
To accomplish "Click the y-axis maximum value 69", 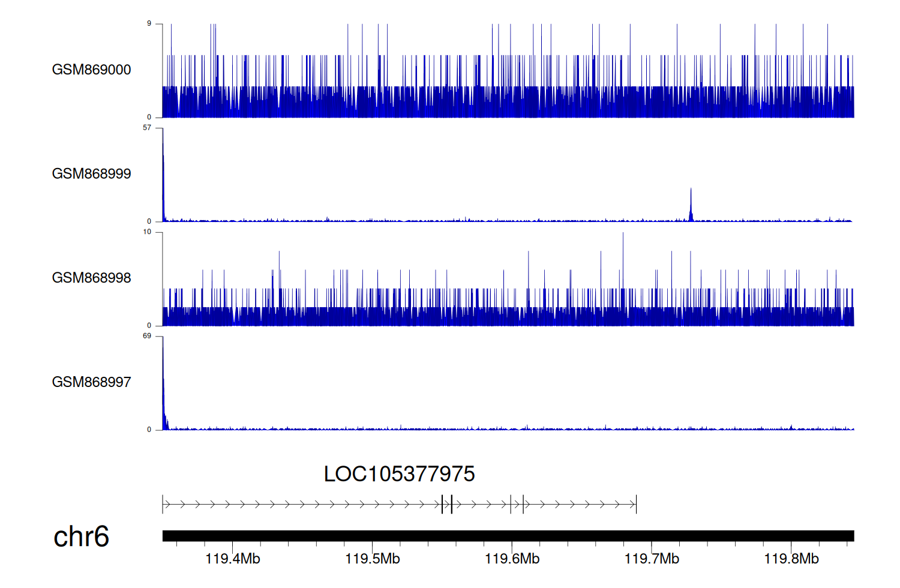I will point(147,336).
